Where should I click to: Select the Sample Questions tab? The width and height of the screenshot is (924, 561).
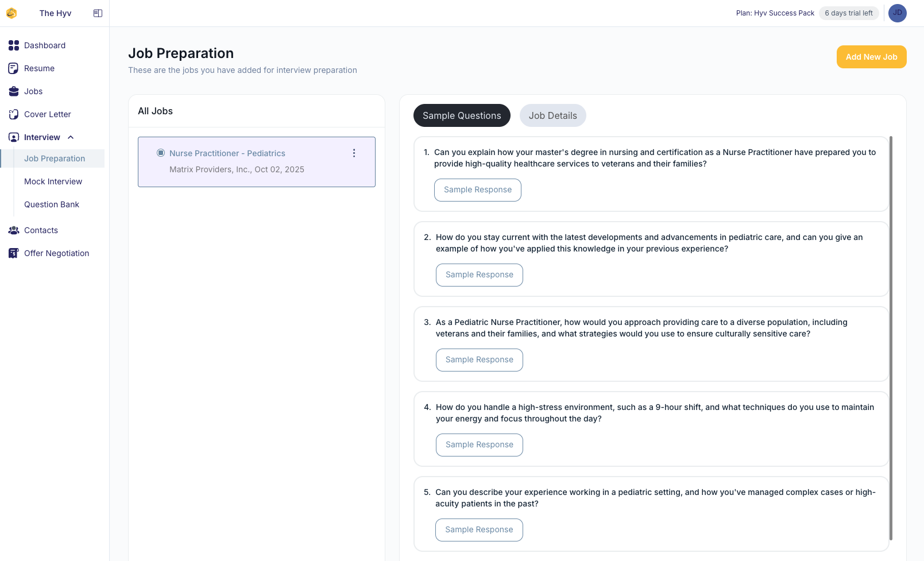coord(462,115)
